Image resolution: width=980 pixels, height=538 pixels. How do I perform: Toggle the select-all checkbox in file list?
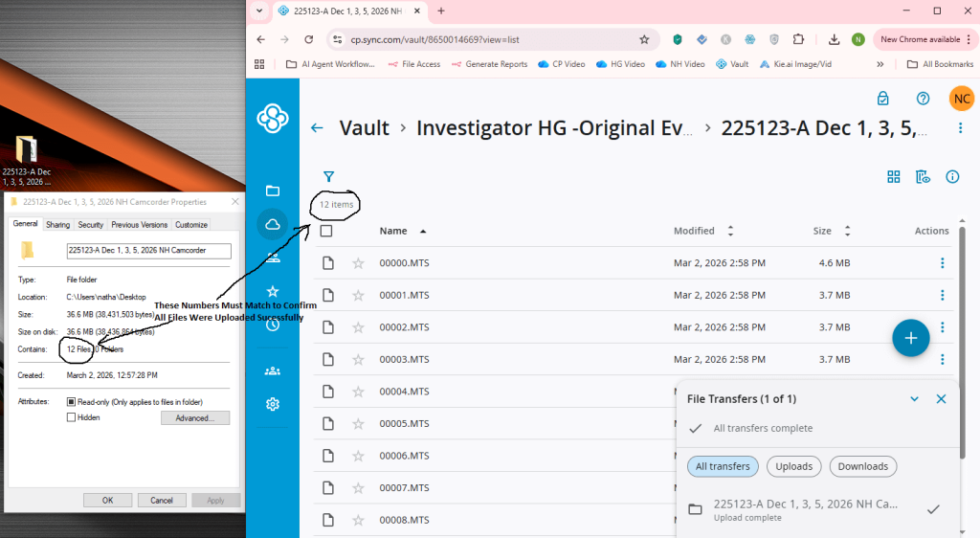(x=326, y=232)
